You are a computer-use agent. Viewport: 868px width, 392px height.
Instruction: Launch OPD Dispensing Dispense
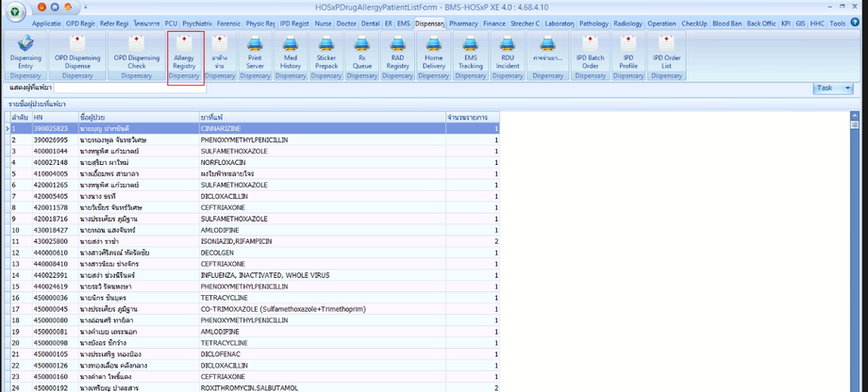click(77, 55)
